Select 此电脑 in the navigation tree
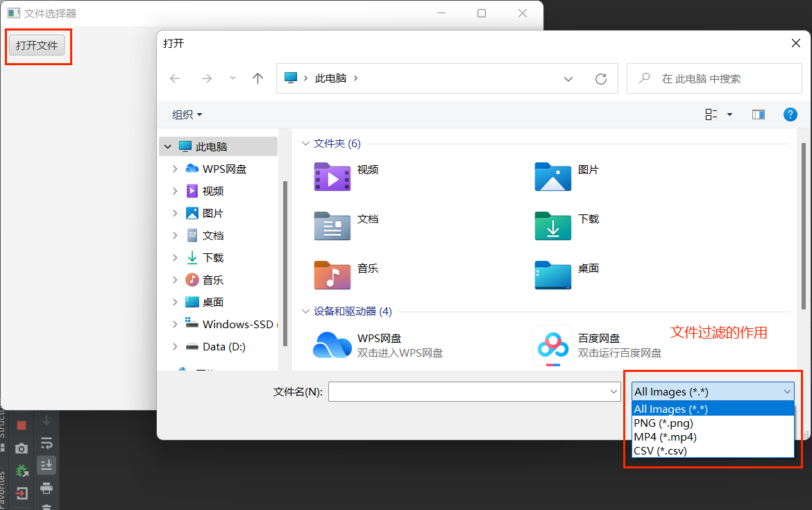 click(218, 146)
